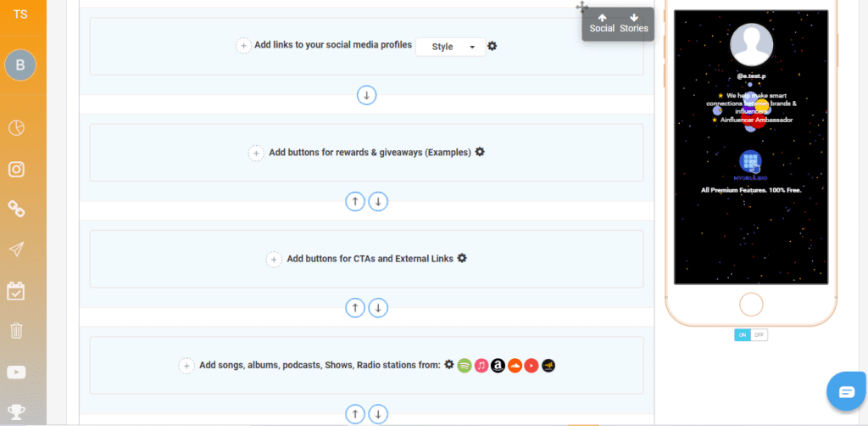Click plus icon for CTAs and External Links
868x426 pixels.
coord(274,260)
